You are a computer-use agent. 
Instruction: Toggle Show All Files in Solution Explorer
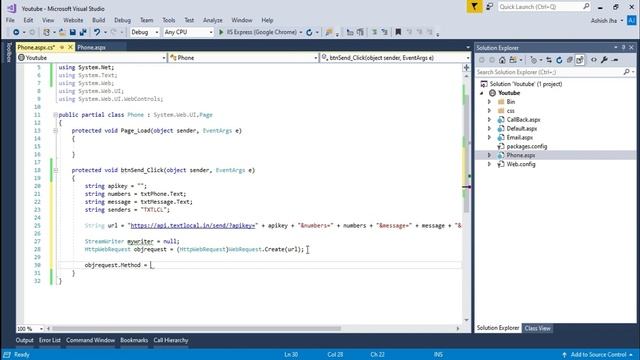click(x=580, y=60)
